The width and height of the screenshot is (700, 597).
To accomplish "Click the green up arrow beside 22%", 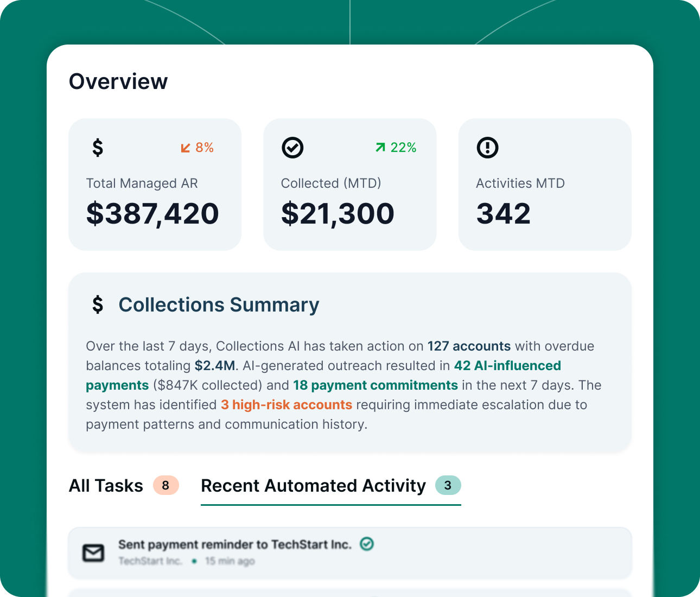I will (380, 147).
